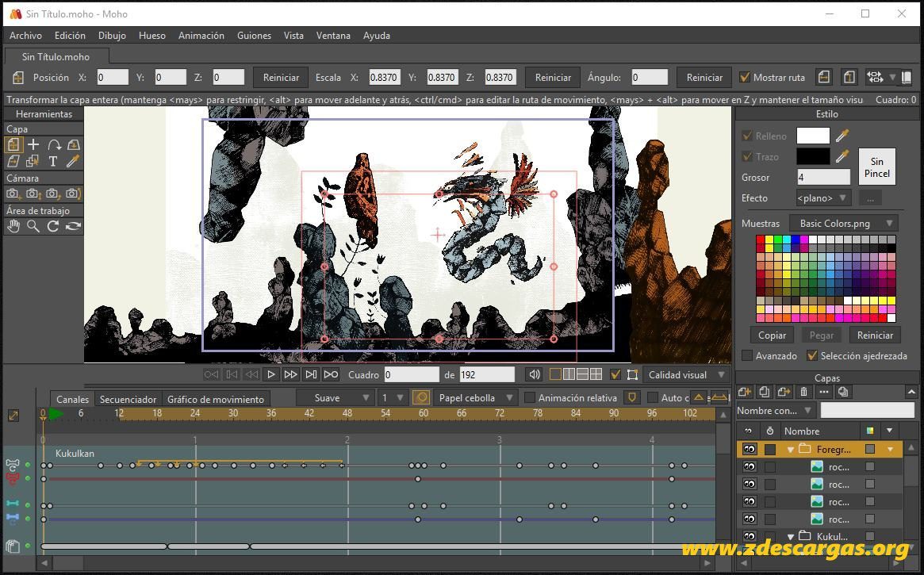Open the Archivo menu
This screenshot has height=575, width=924.
(x=25, y=36)
